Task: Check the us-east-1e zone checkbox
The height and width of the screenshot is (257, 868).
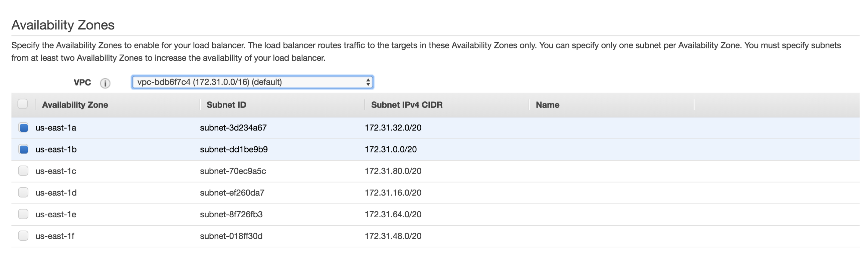Action: [23, 214]
